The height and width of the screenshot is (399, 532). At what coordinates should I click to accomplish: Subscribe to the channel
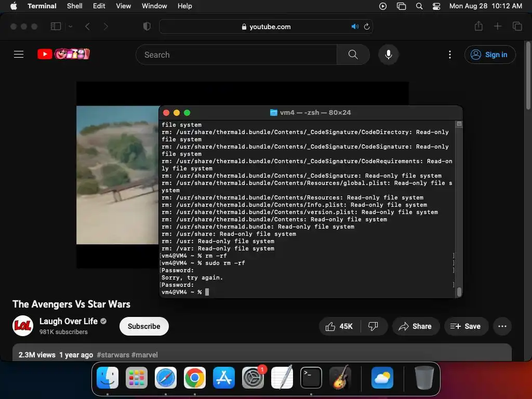(x=144, y=326)
